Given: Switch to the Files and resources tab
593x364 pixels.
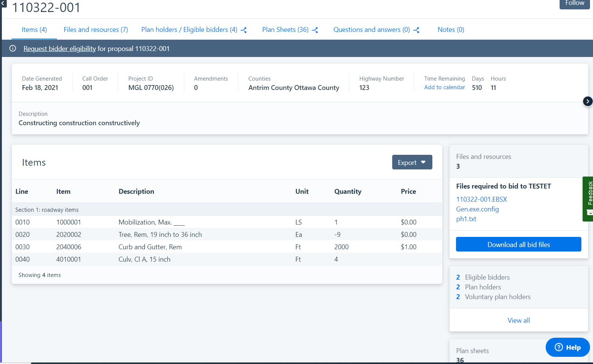Looking at the screenshot, I should pos(96,30).
